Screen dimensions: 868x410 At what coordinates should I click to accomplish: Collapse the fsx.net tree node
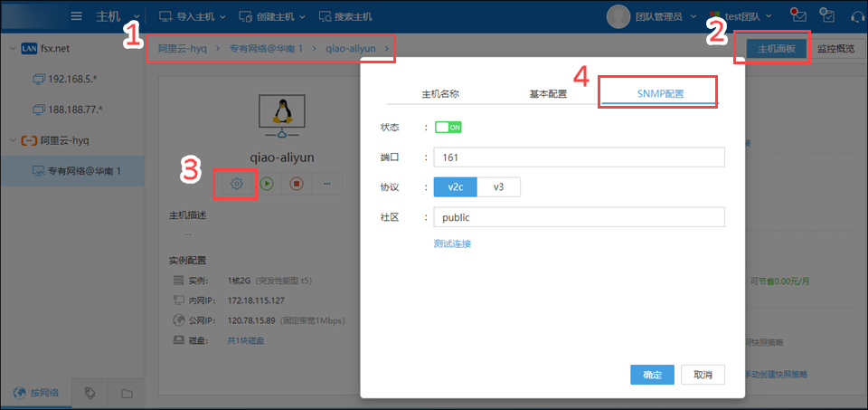(13, 49)
